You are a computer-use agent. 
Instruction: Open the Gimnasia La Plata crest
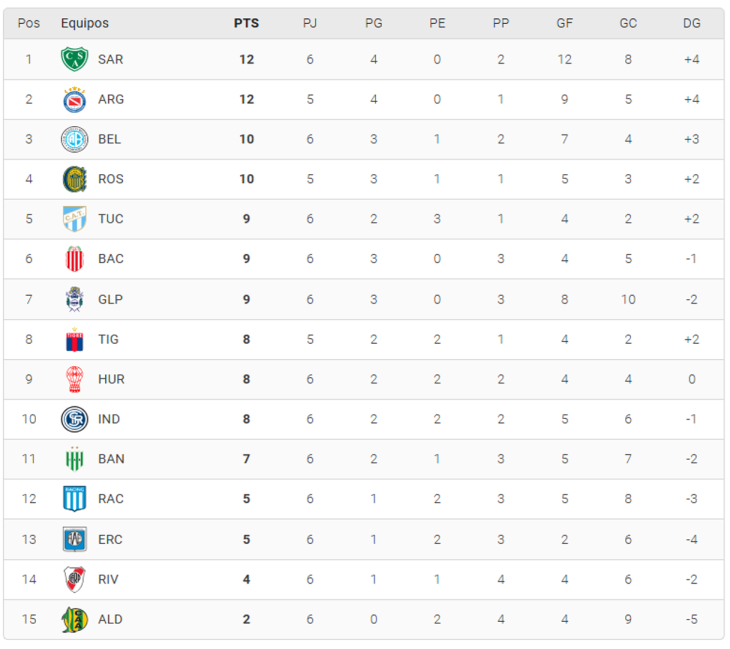tap(74, 299)
